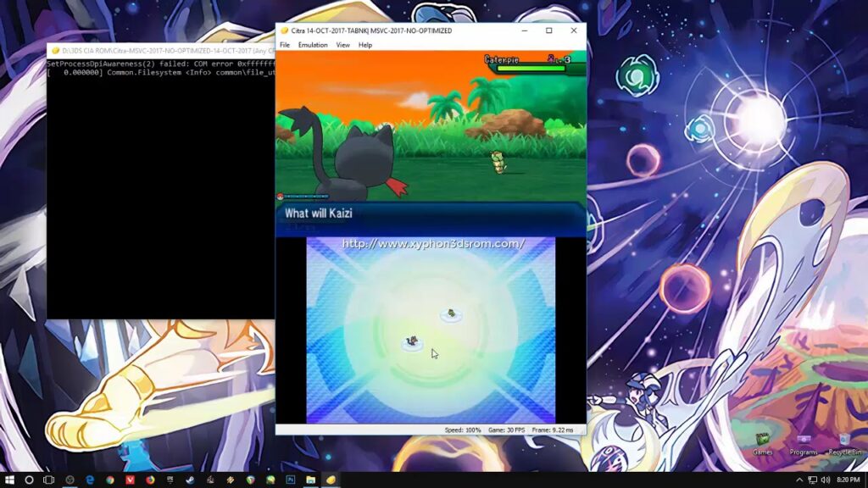868x488 pixels.
Task: Launch Microsoft Edge from the taskbar
Action: (89, 480)
